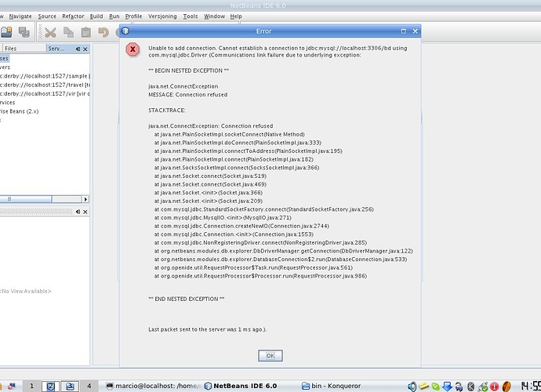The width and height of the screenshot is (541, 392).
Task: Click the Open Project toolbar icon
Action: pyautogui.click(x=6, y=32)
